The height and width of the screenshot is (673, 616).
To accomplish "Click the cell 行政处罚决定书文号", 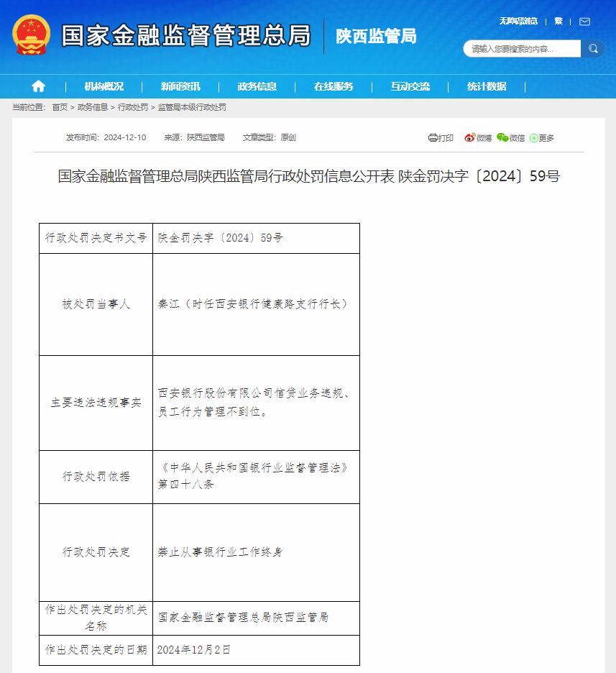I will click(96, 238).
